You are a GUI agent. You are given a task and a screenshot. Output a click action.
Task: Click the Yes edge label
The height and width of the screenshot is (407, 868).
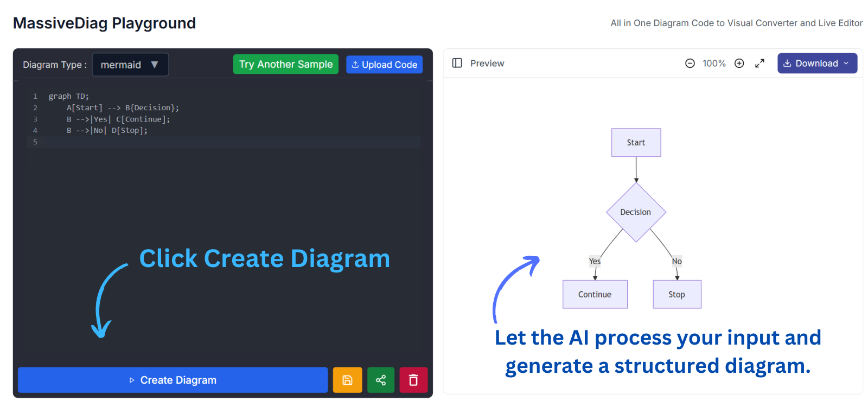point(595,261)
